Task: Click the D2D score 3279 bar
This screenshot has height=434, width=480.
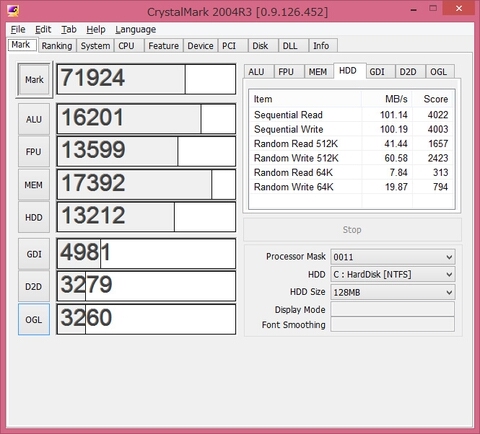Action: tap(146, 286)
